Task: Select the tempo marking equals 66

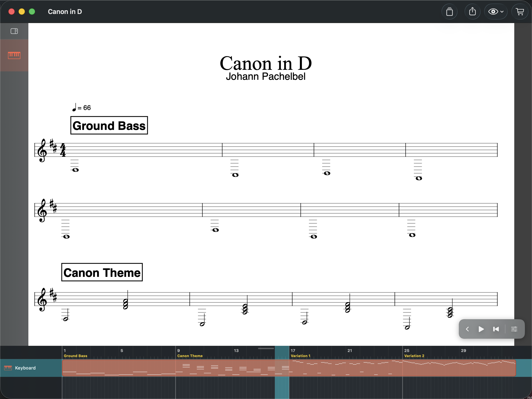Action: [x=82, y=108]
